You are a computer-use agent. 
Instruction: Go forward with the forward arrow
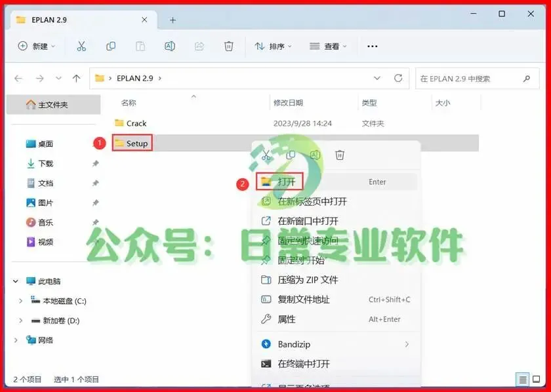[x=40, y=78]
